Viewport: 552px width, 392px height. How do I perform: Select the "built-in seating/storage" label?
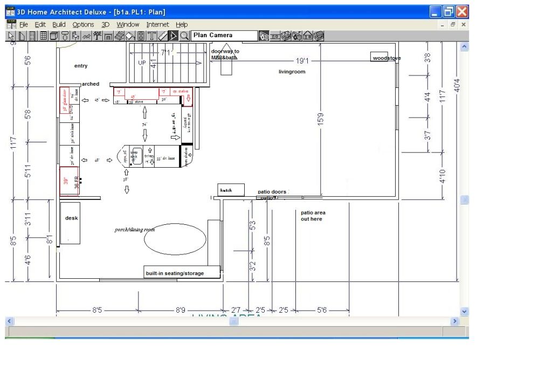[x=175, y=273]
